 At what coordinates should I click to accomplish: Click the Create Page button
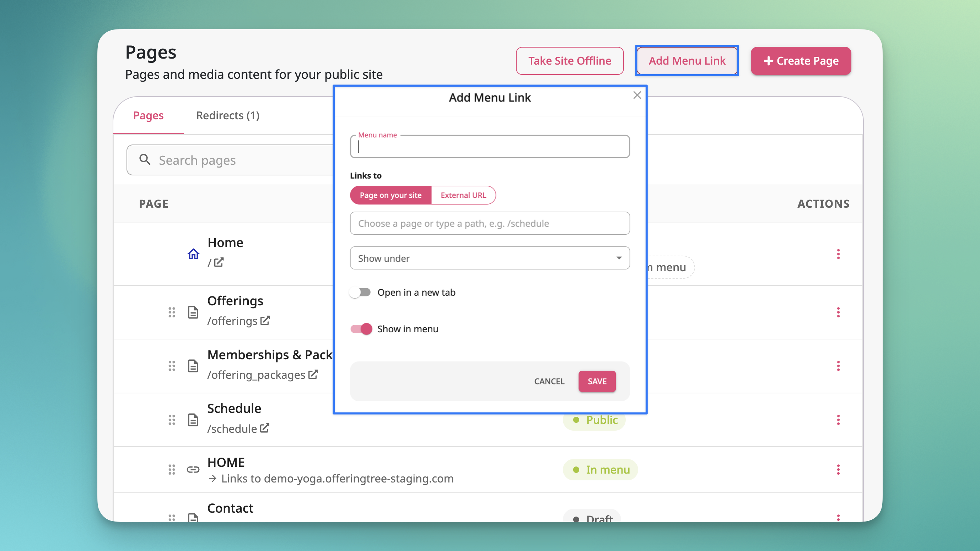801,61
